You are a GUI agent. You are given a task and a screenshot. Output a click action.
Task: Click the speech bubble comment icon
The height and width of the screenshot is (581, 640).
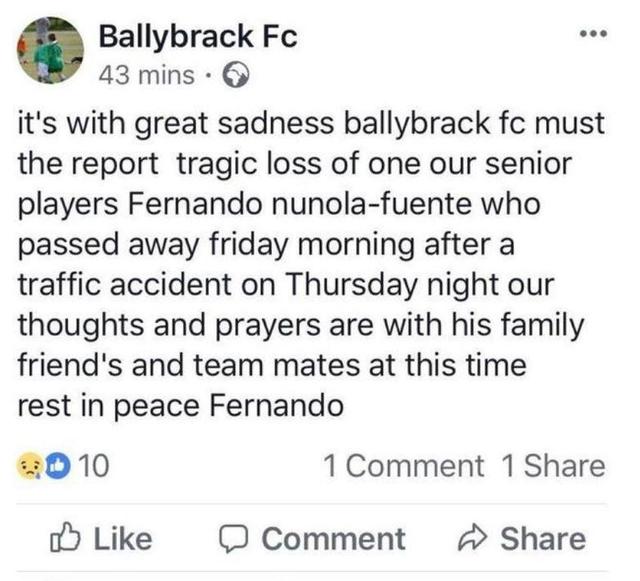point(233,539)
